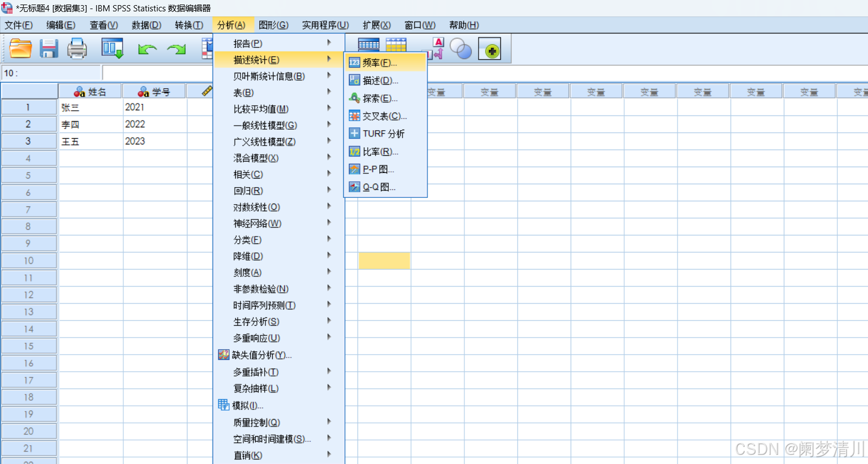Click the cell containing 2023
The height and width of the screenshot is (464, 868).
coord(155,142)
